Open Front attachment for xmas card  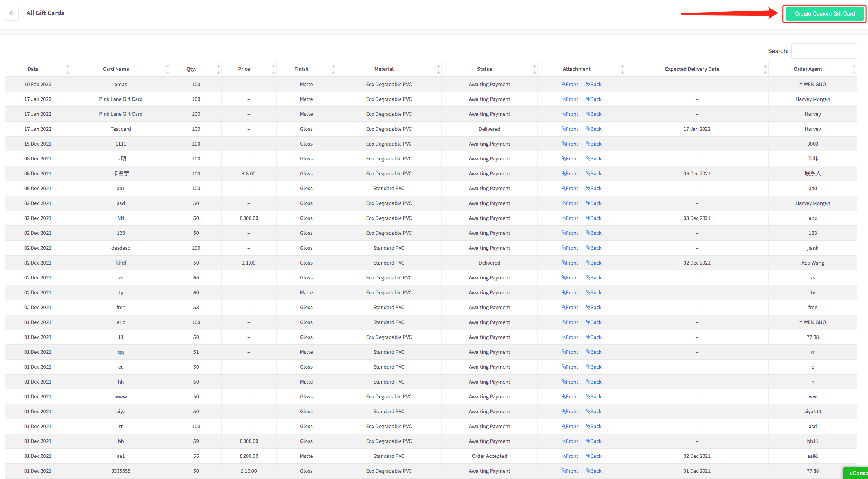(570, 85)
